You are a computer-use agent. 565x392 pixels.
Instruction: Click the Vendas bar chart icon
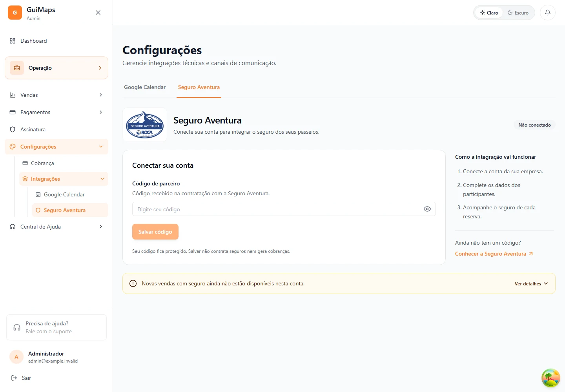coord(13,95)
